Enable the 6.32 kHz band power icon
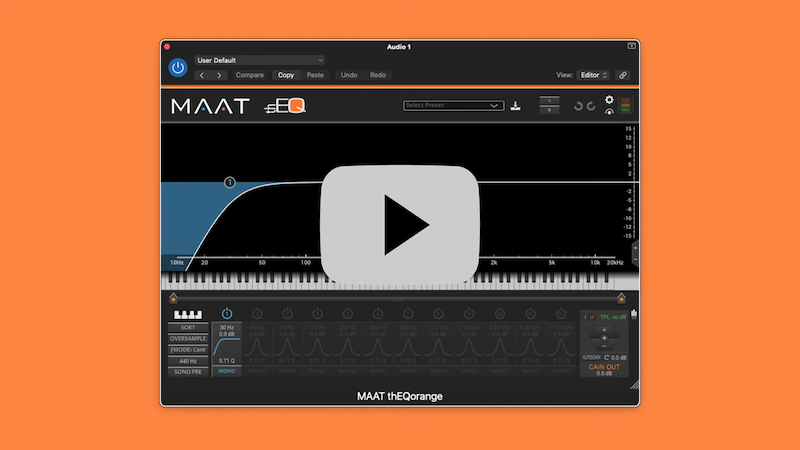This screenshot has width=800, height=450. point(530,313)
